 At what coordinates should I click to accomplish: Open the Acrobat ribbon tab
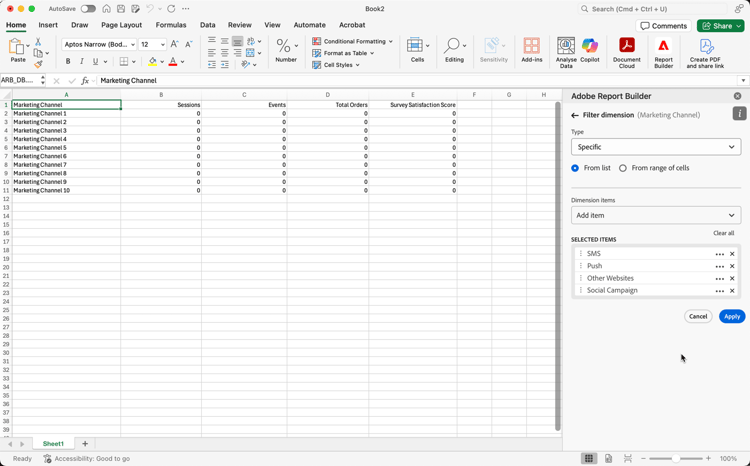click(352, 25)
